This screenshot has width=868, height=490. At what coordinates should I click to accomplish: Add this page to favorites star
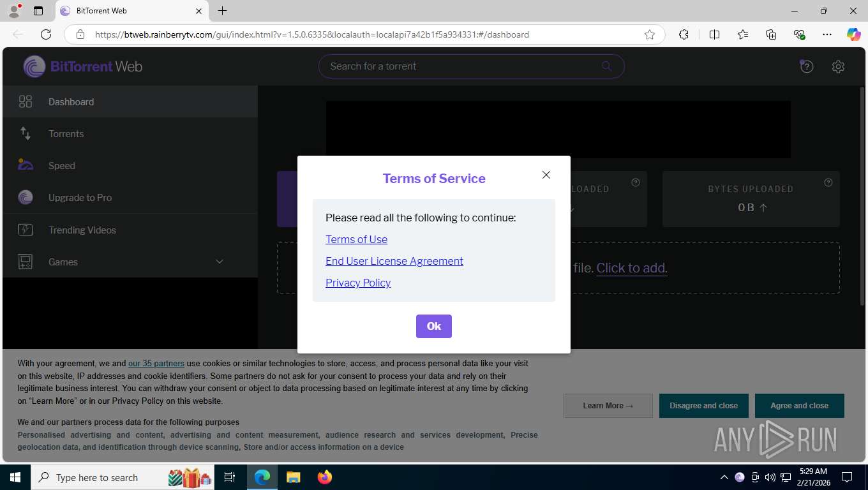pyautogui.click(x=650, y=34)
